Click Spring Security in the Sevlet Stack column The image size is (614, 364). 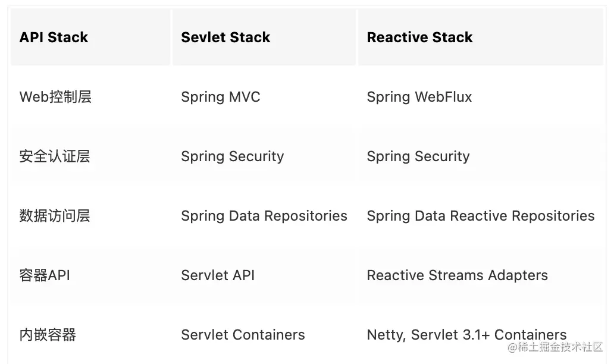click(232, 156)
